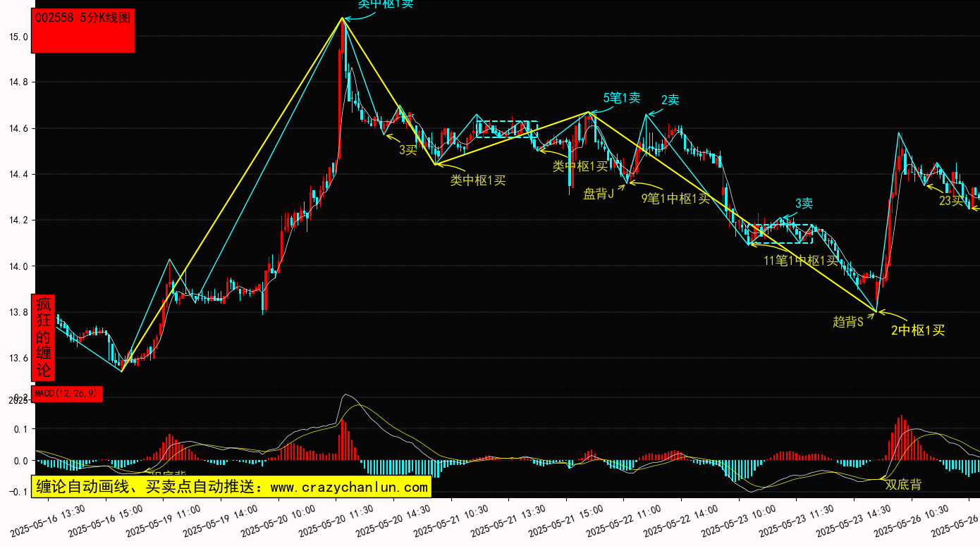
Task: Click the 2025-05-21 15:00 time label
Action: pyautogui.click(x=566, y=520)
